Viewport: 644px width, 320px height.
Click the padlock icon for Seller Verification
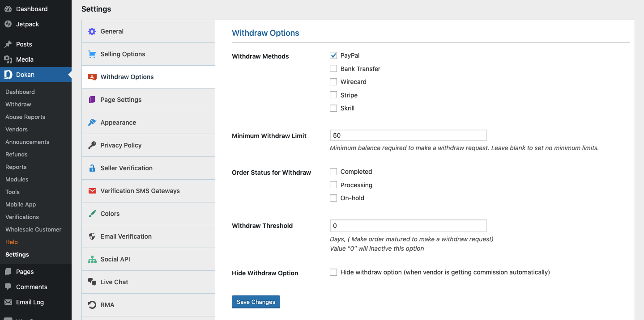[92, 168]
